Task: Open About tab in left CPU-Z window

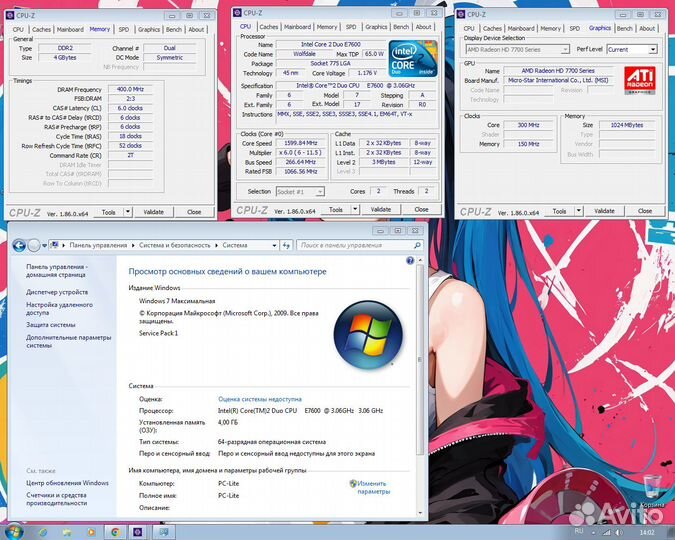Action: (196, 29)
